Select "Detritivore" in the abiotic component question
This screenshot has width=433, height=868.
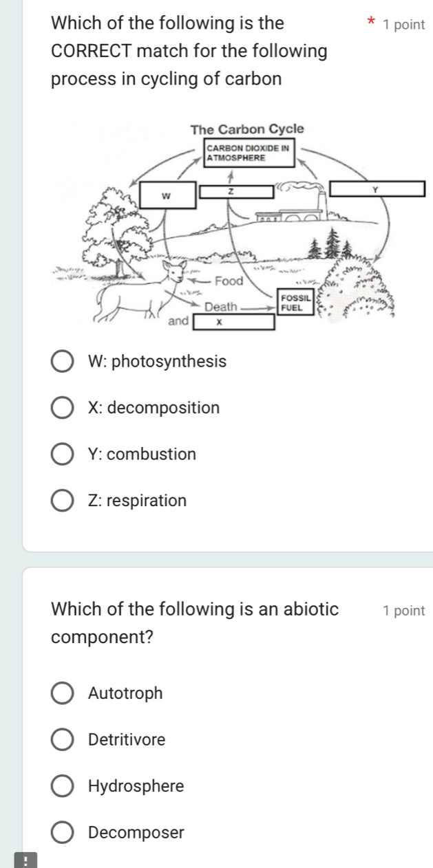click(x=63, y=740)
